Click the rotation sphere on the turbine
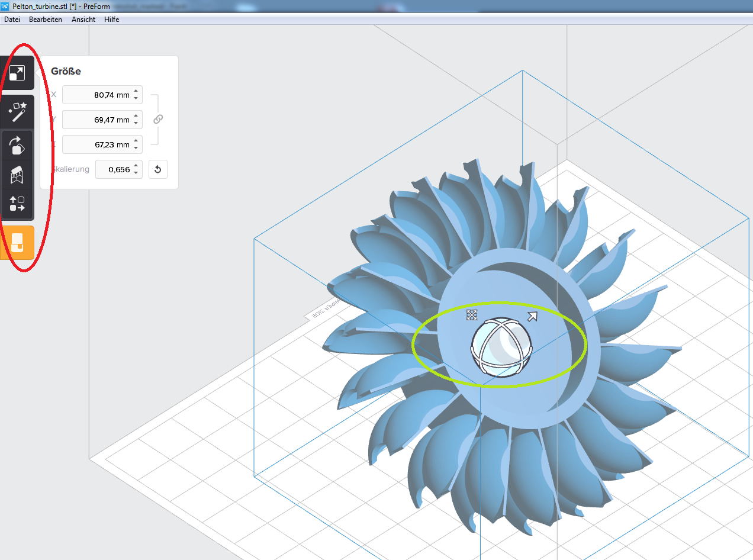753x560 pixels. (501, 347)
